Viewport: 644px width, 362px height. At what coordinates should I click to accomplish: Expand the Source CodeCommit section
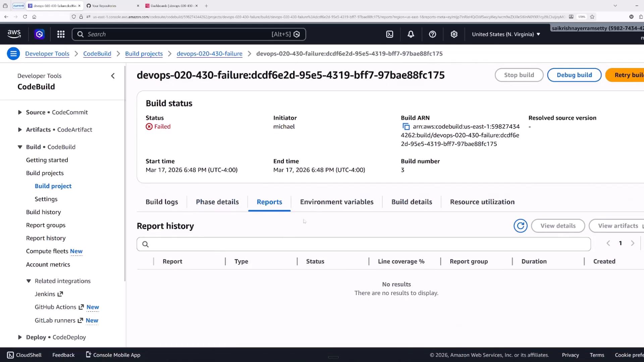pos(20,113)
